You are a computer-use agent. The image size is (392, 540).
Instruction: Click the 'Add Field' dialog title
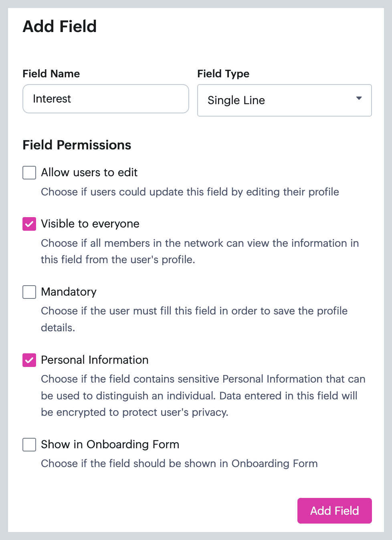60,26
